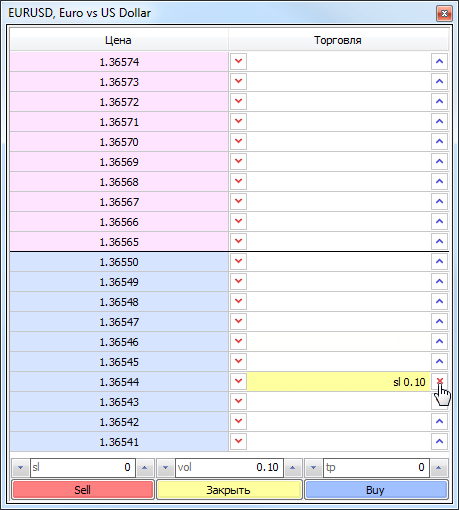Increase vol value with up stepper

[293, 468]
